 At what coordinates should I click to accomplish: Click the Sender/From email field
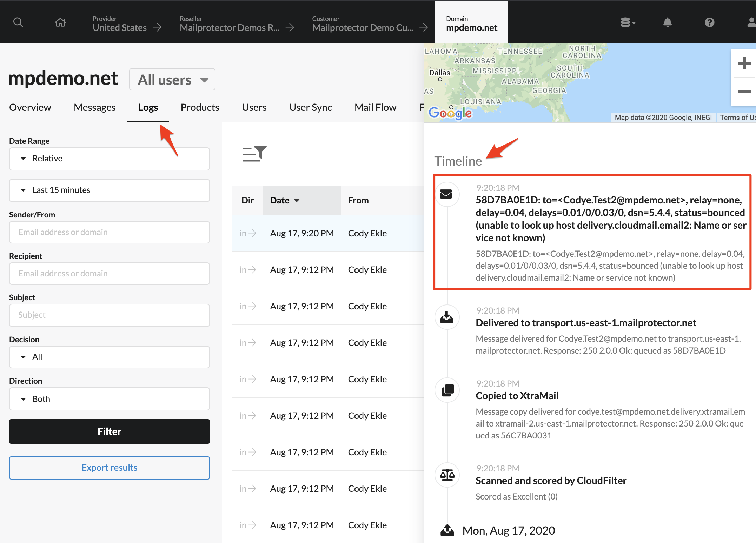click(x=110, y=232)
